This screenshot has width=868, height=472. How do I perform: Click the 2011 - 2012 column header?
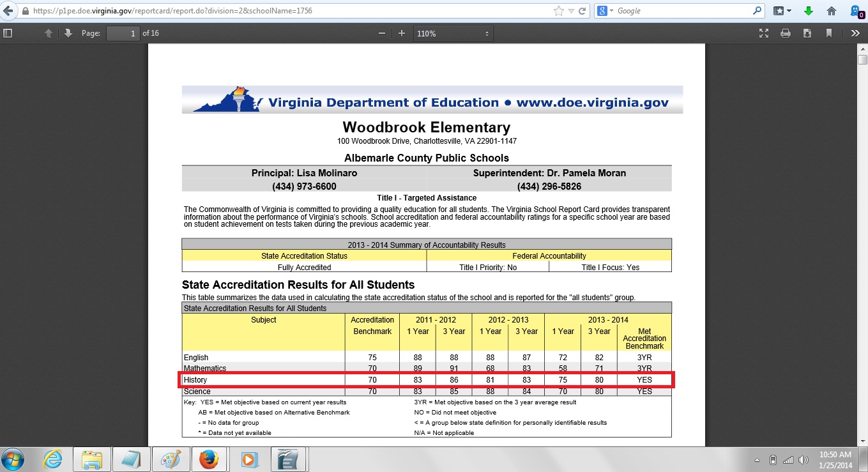pyautogui.click(x=436, y=320)
